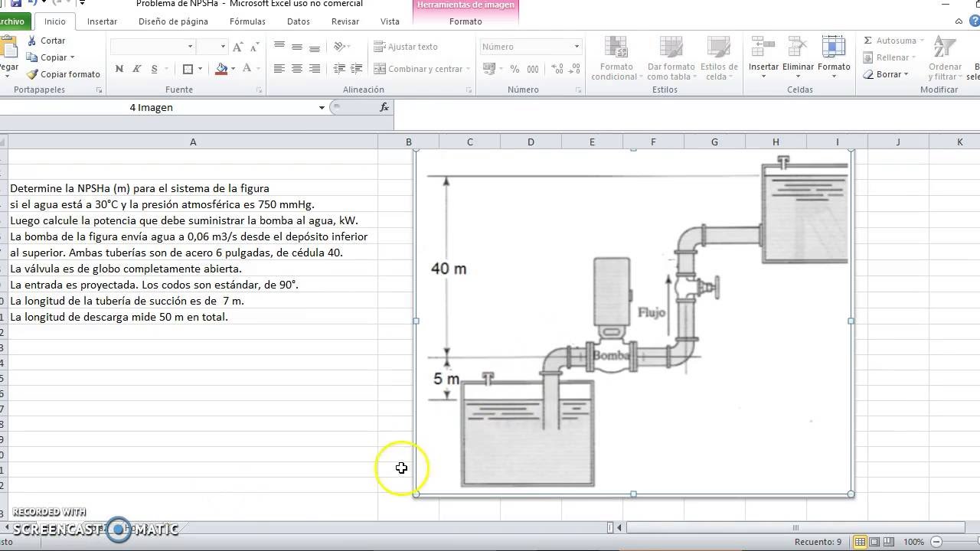Toggle italic K formatting
980x551 pixels.
(137, 69)
